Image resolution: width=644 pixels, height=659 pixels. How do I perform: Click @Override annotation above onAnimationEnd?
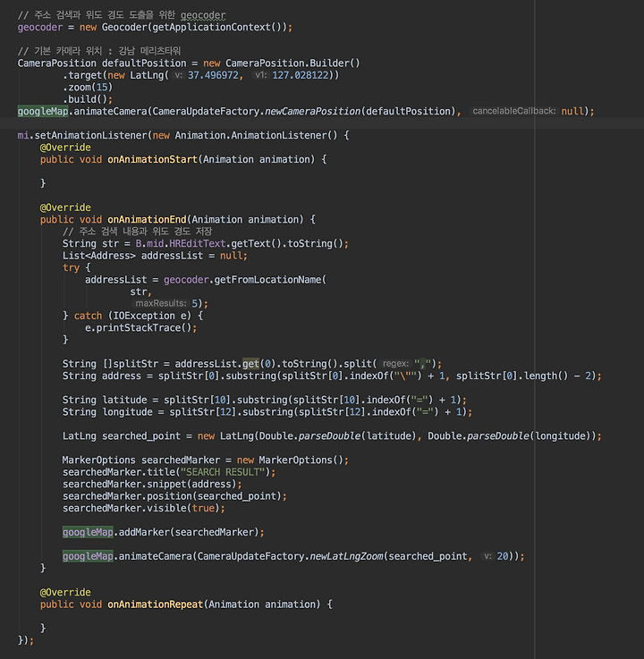pos(65,207)
